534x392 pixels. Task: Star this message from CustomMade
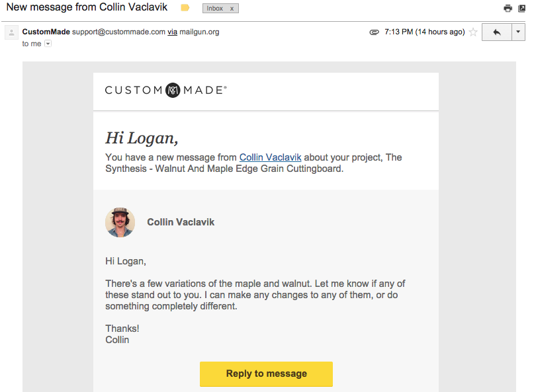pyautogui.click(x=473, y=32)
